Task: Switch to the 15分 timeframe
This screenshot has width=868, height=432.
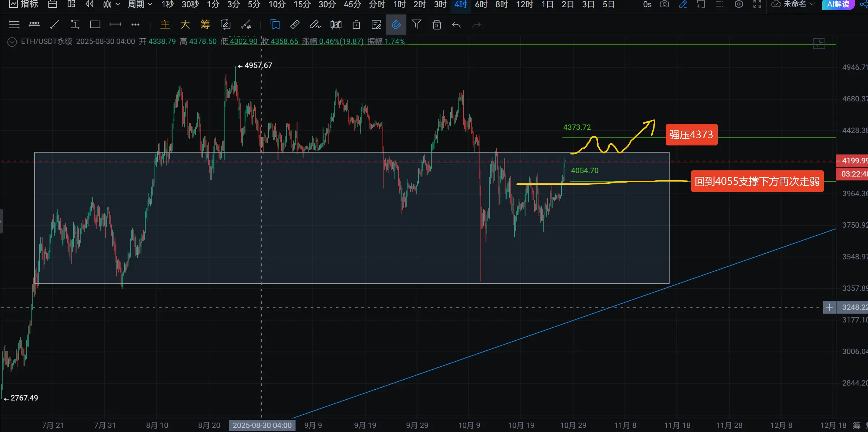Action: [302, 4]
